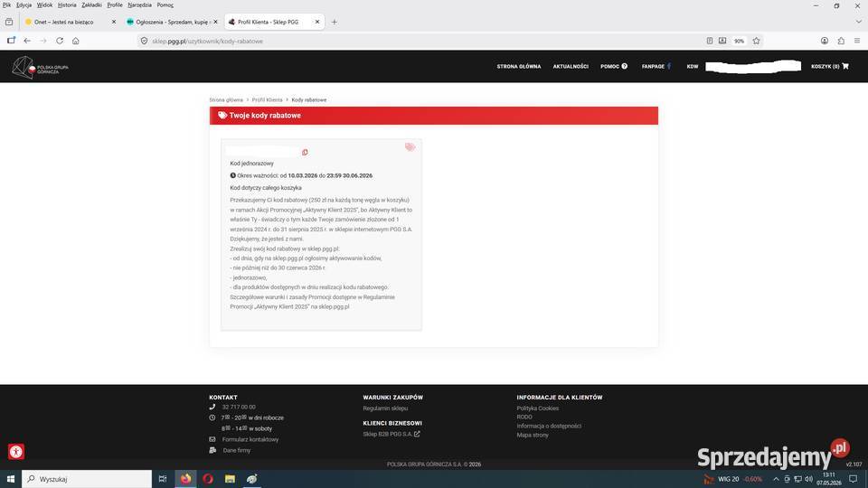Open Mapa strony footer link

tap(533, 435)
